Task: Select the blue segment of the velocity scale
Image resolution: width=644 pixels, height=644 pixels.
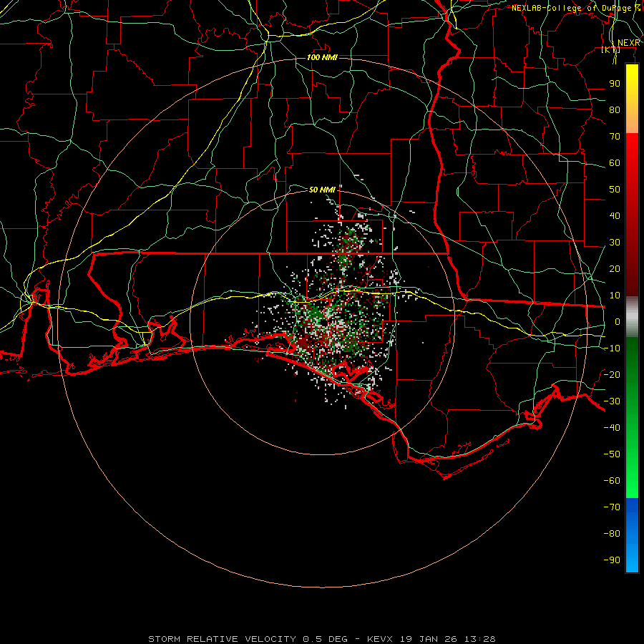Action: tap(632, 535)
